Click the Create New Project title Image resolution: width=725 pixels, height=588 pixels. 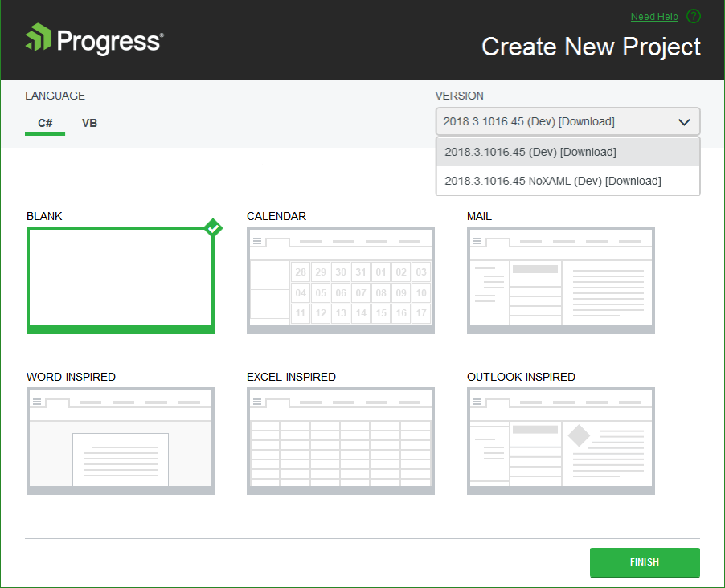(x=591, y=47)
